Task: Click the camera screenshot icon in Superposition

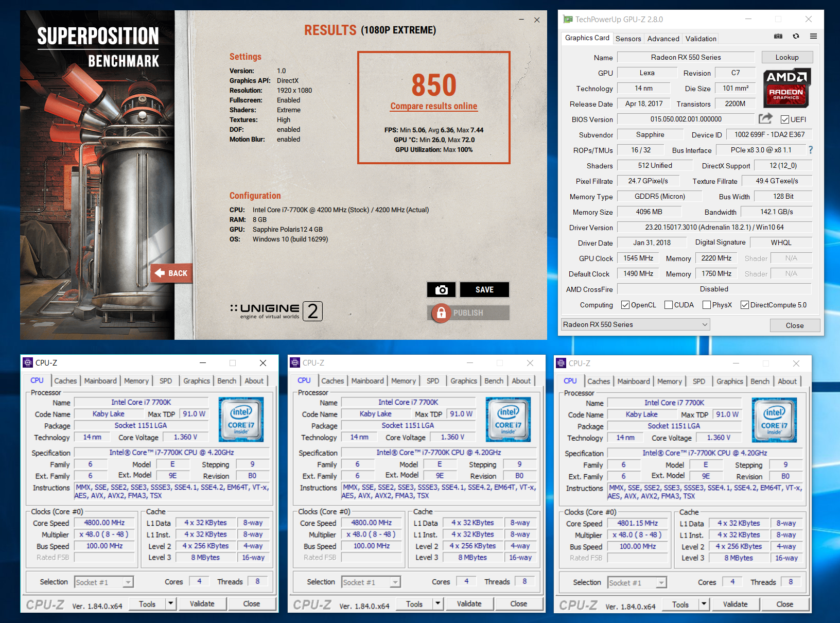Action: click(x=441, y=290)
